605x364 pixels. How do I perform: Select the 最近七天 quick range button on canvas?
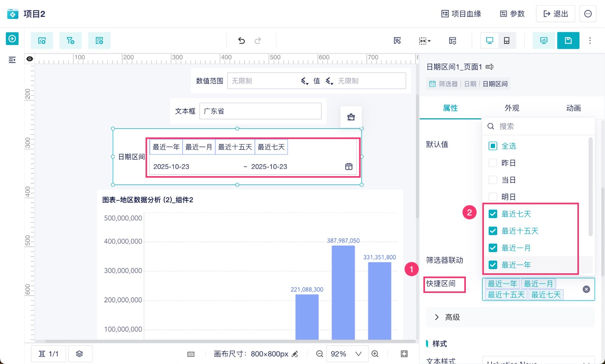coord(271,147)
